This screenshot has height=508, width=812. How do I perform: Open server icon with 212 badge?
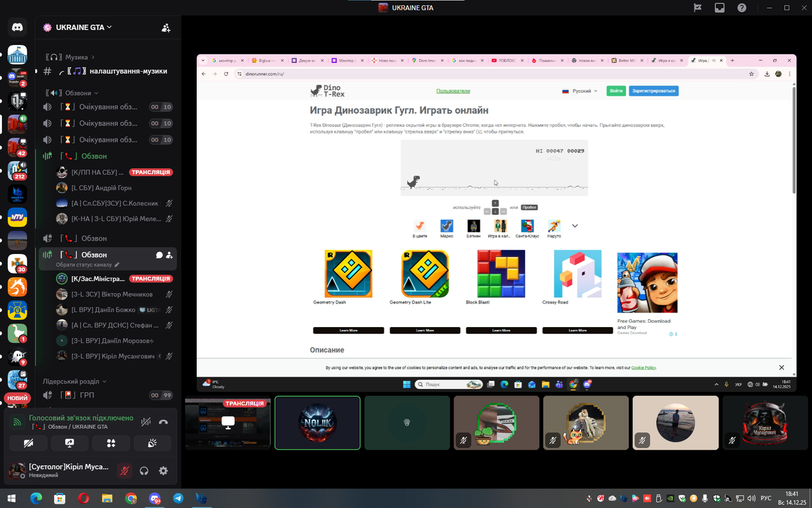coord(17,170)
